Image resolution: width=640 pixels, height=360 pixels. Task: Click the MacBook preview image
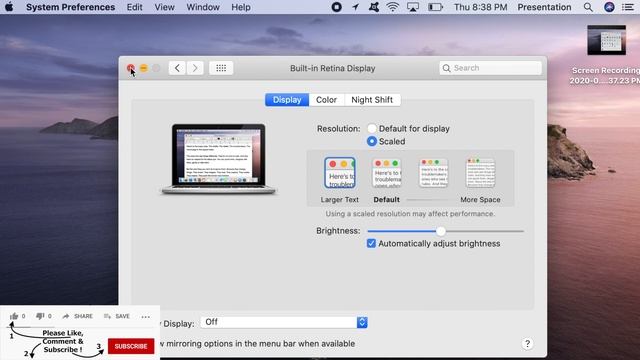(219, 159)
